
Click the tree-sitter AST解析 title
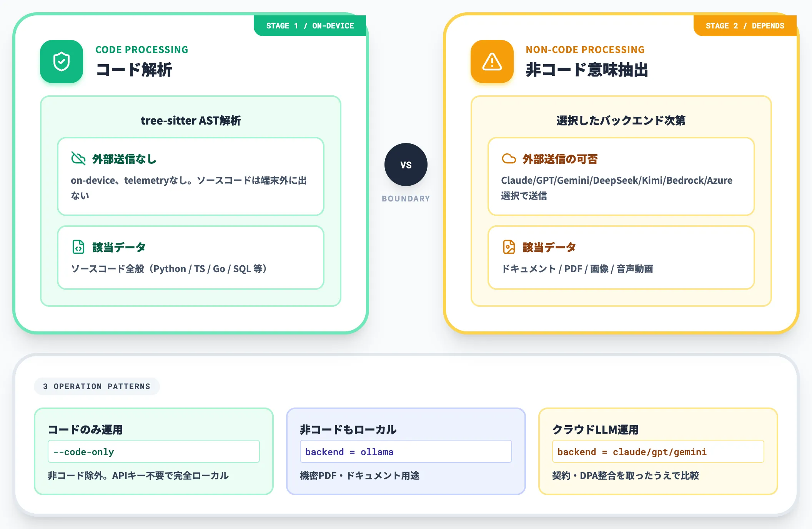(x=191, y=121)
